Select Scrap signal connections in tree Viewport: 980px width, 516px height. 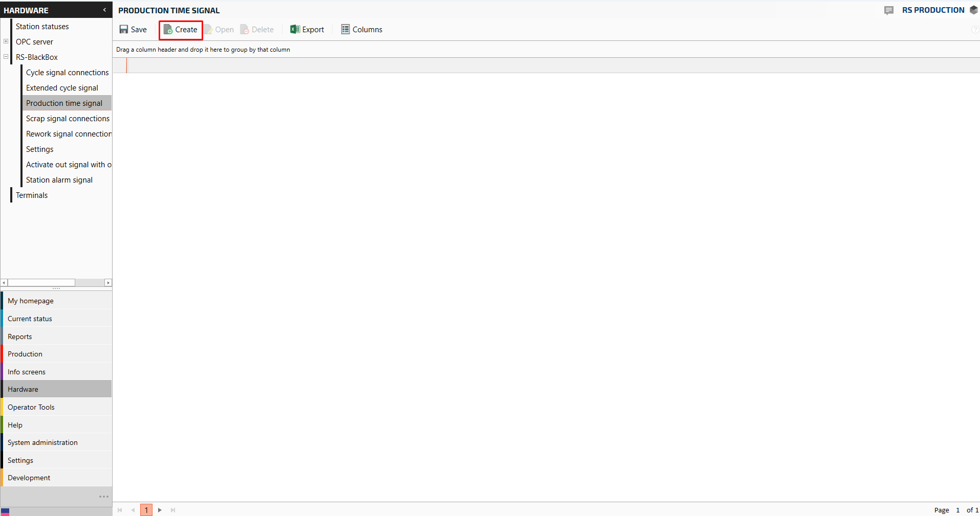coord(68,119)
